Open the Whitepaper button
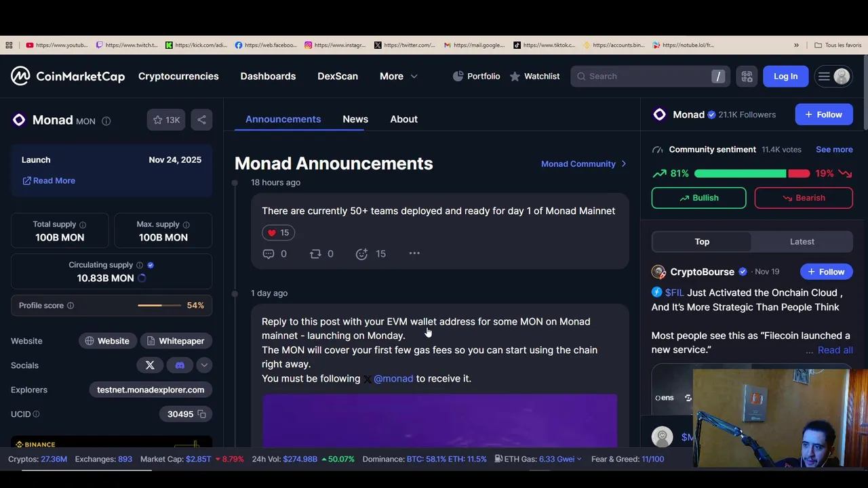The width and height of the screenshot is (868, 488). coord(176,341)
